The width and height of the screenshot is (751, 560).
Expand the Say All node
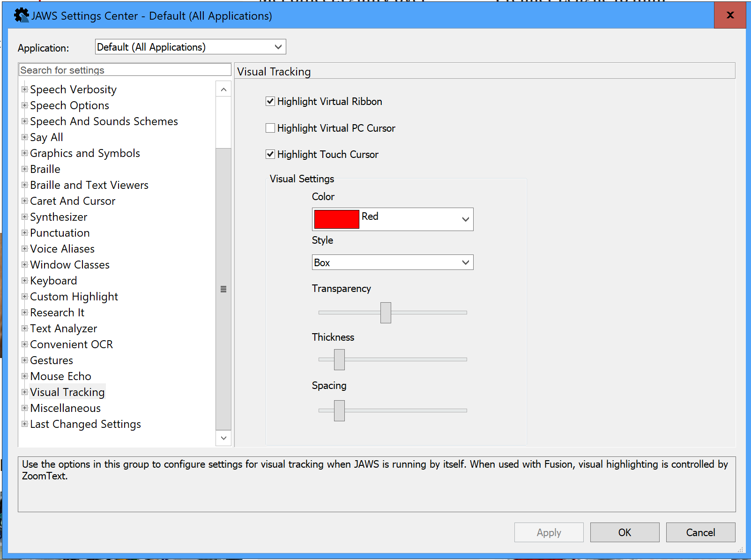click(x=25, y=137)
